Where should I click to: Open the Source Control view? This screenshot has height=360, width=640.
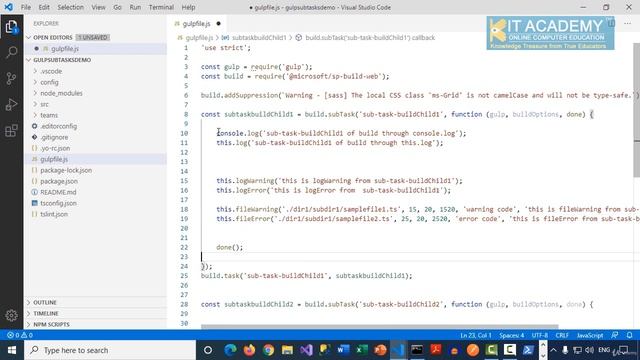pyautogui.click(x=11, y=78)
